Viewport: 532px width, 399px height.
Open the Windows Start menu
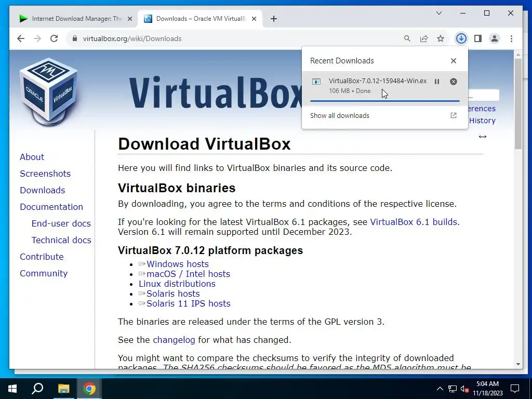pyautogui.click(x=12, y=389)
